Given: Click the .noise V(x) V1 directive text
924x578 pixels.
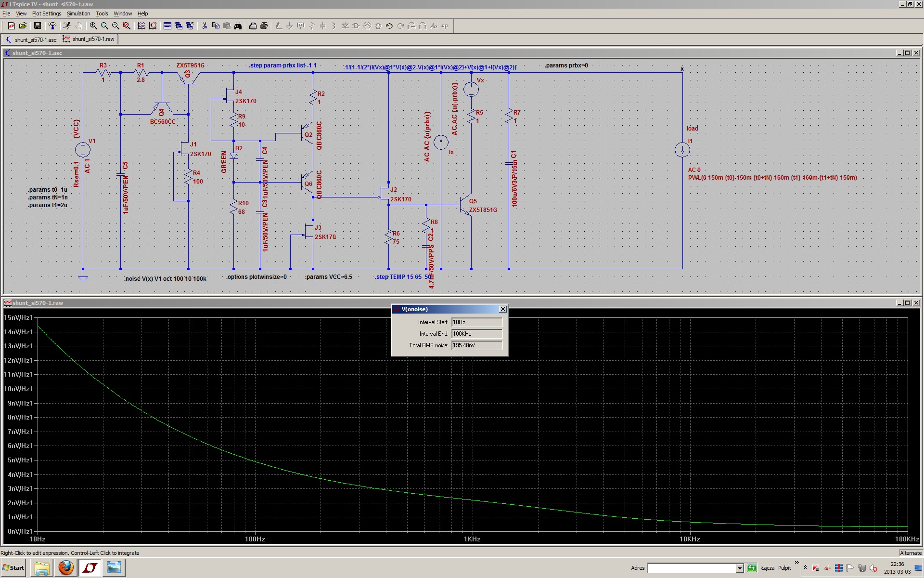Looking at the screenshot, I should [165, 279].
